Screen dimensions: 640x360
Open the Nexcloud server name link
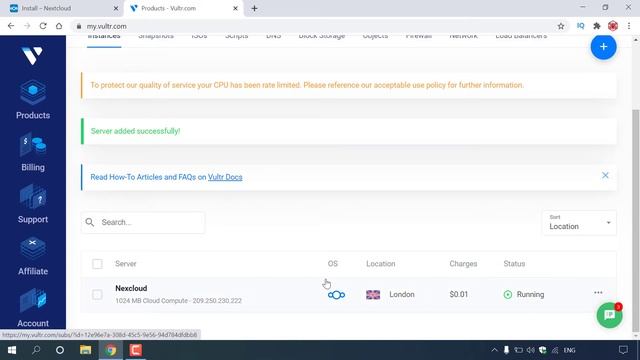131,288
